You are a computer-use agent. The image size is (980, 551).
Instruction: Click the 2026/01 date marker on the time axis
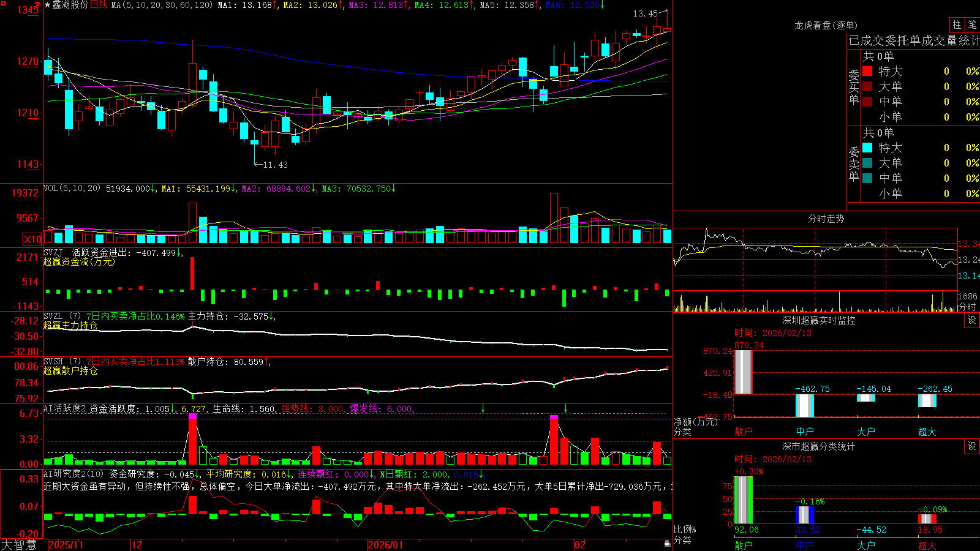tap(386, 545)
